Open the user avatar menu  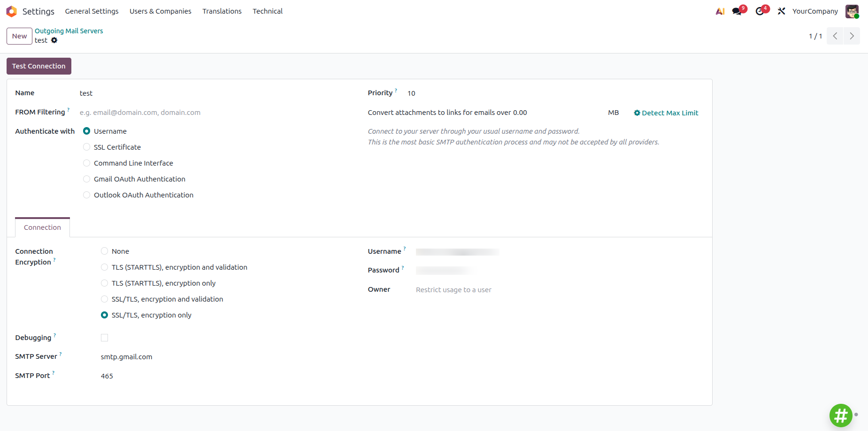coord(852,11)
